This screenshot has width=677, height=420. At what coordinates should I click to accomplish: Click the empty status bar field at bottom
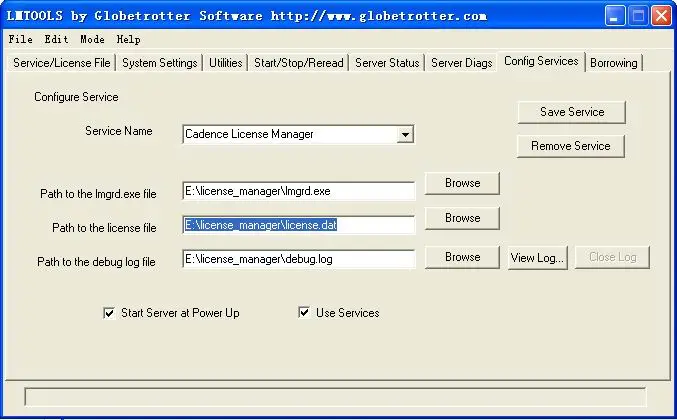(335, 397)
